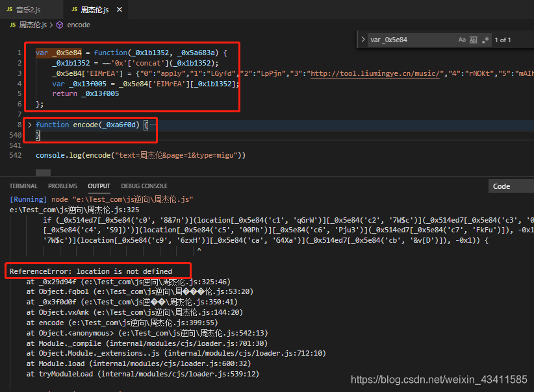This screenshot has height=392, width=534.
Task: Toggle Match Case in find widget
Action: pos(462,40)
